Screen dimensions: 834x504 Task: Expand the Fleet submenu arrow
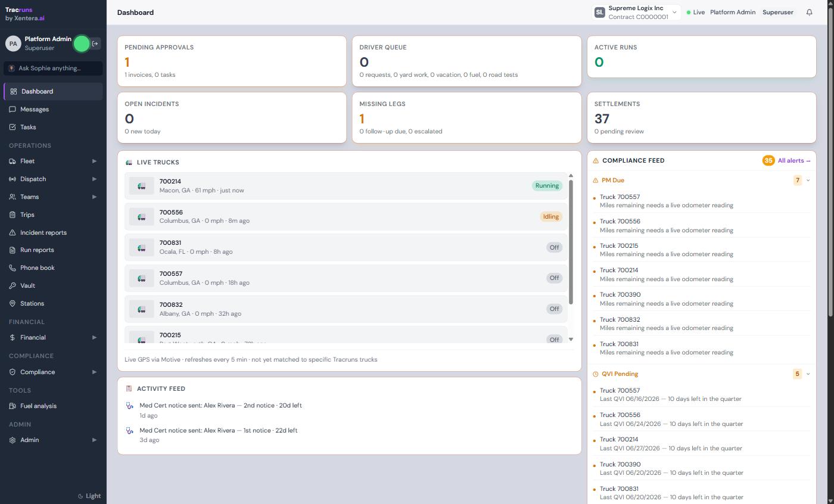[x=94, y=161]
